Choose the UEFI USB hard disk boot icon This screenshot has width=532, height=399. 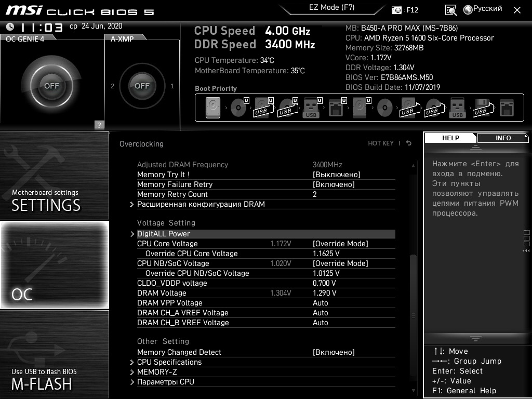click(x=263, y=108)
